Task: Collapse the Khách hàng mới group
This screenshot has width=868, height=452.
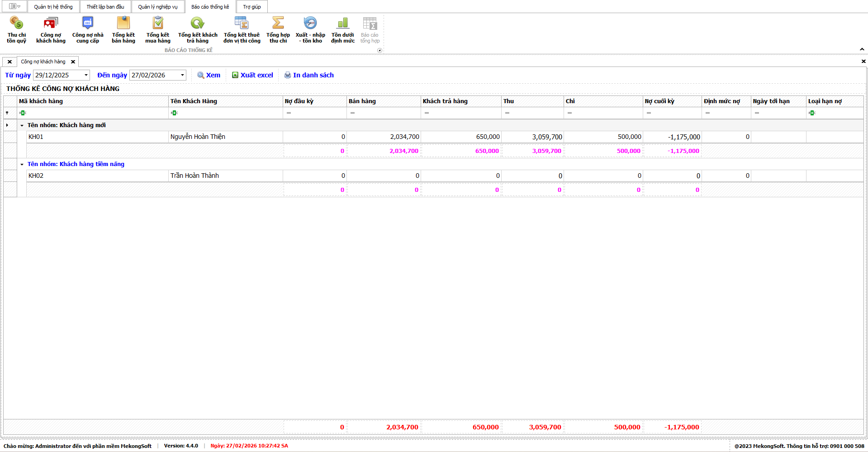Action: click(x=22, y=126)
